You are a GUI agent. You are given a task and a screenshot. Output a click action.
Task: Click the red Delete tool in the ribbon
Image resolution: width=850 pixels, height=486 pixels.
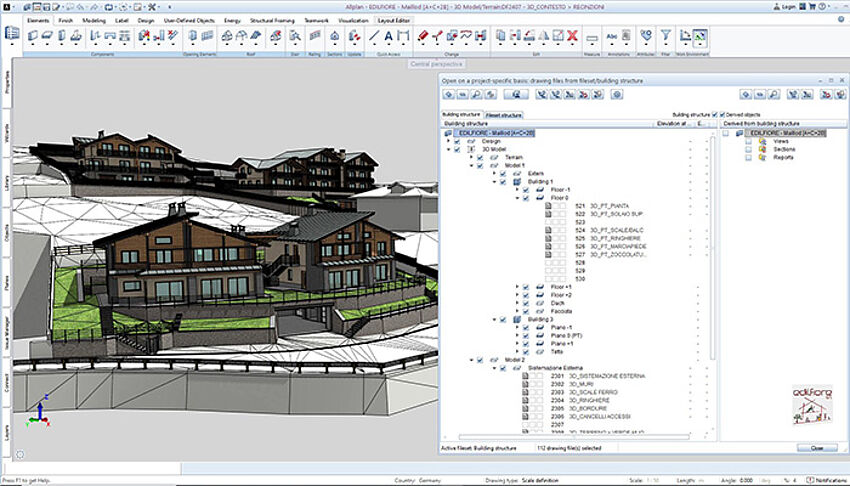pyautogui.click(x=571, y=36)
